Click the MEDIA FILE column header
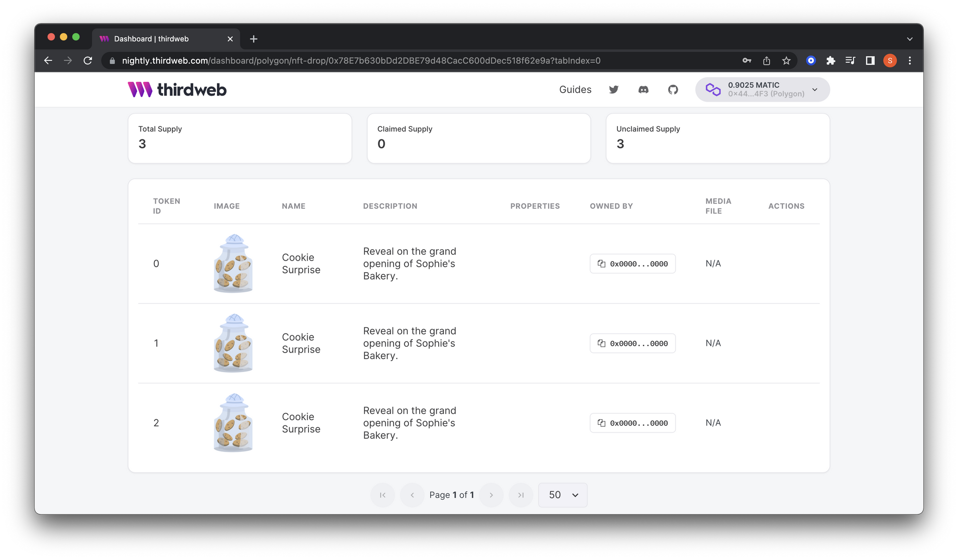 tap(718, 206)
